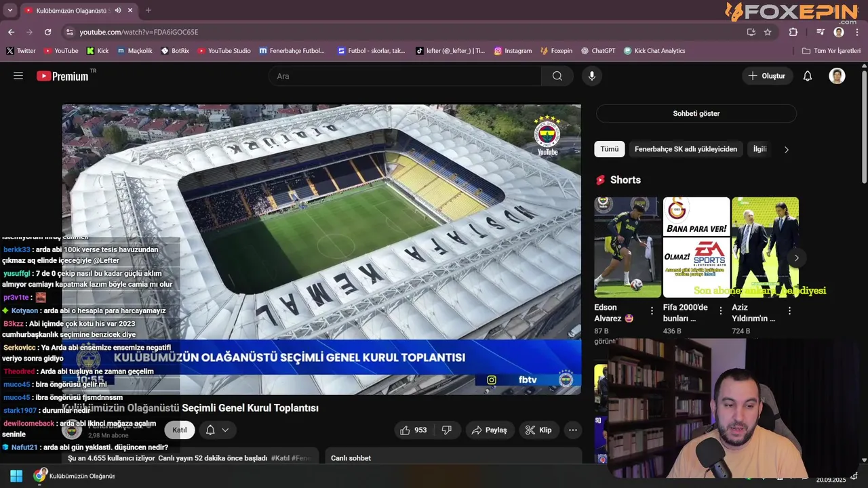Open Bana Para Ver EA Sports short thumbnail
This screenshot has height=488, width=868.
696,247
